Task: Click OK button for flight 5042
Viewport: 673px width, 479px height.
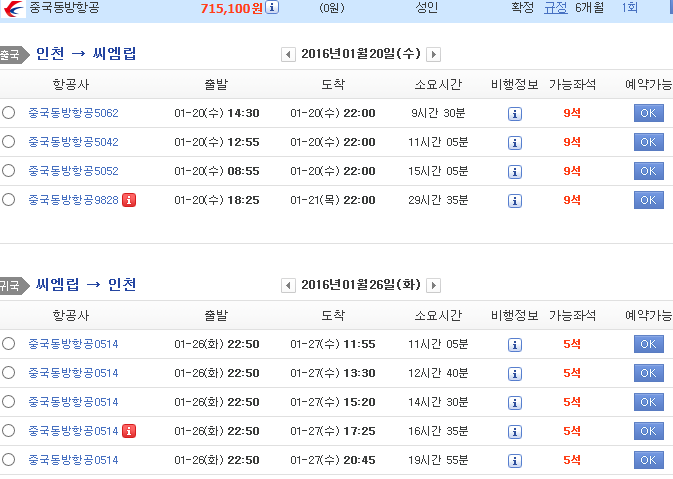Action: click(649, 142)
